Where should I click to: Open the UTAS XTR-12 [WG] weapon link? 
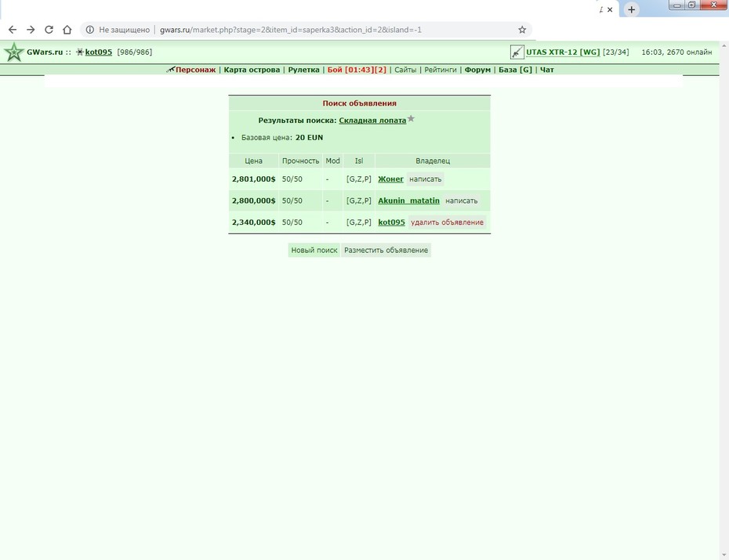pyautogui.click(x=563, y=52)
